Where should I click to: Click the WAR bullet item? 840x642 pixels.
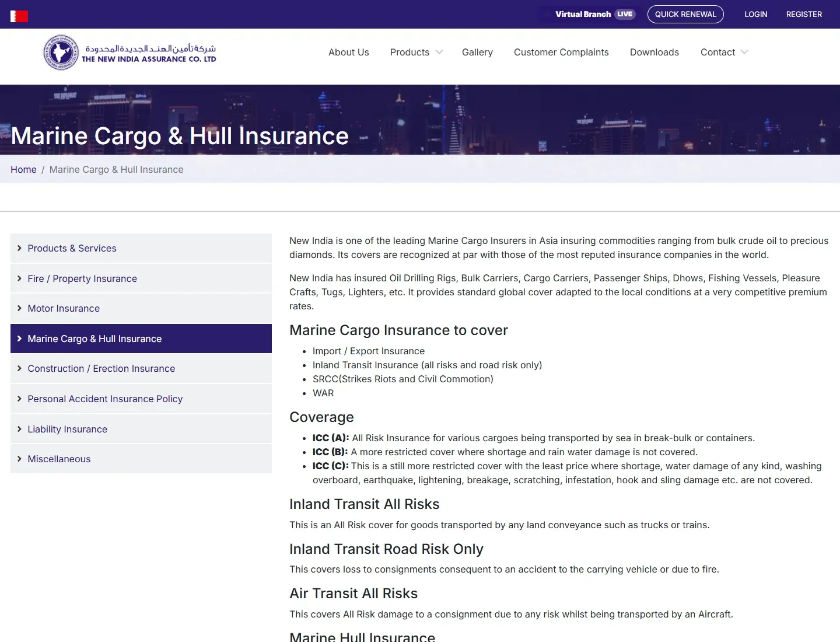coord(323,393)
